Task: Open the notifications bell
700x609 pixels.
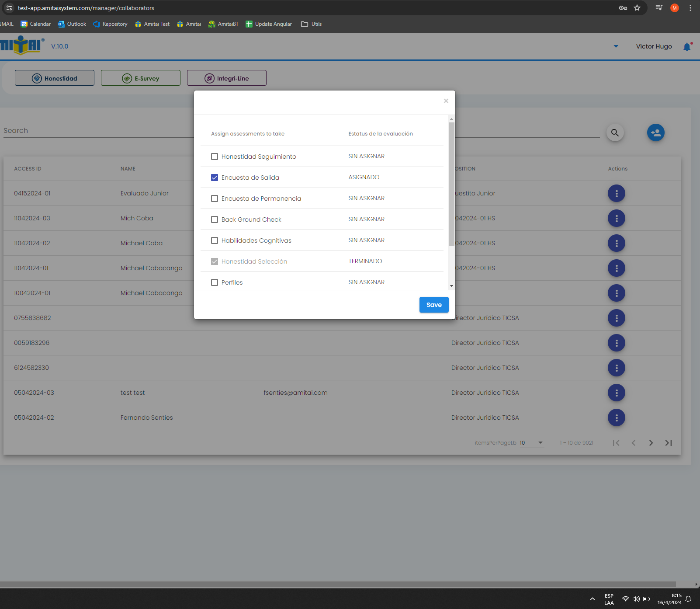Action: 687,47
